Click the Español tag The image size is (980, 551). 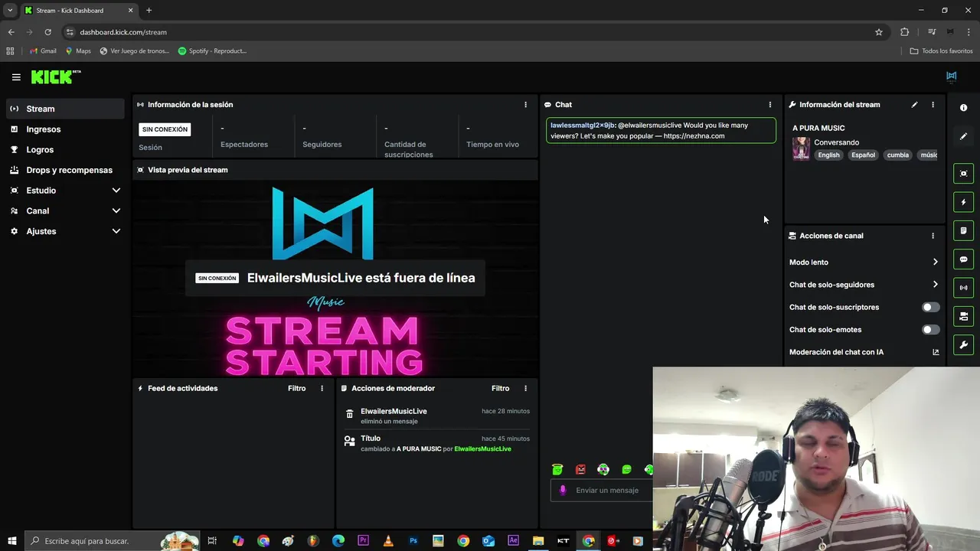863,155
